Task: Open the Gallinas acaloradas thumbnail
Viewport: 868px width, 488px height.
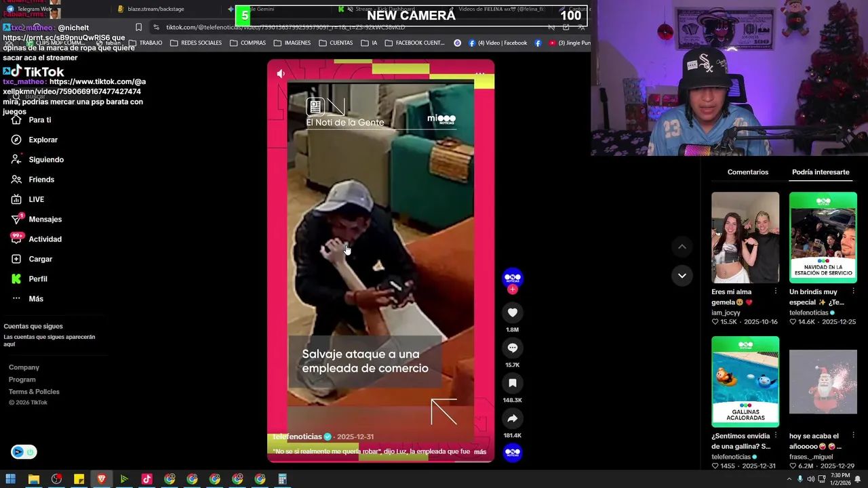Action: click(x=745, y=382)
